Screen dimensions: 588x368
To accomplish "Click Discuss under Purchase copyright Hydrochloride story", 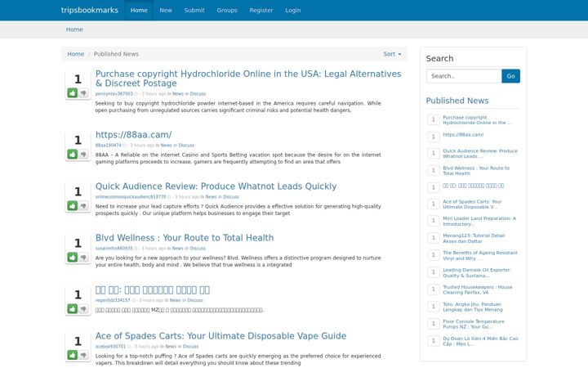I will pyautogui.click(x=198, y=94).
